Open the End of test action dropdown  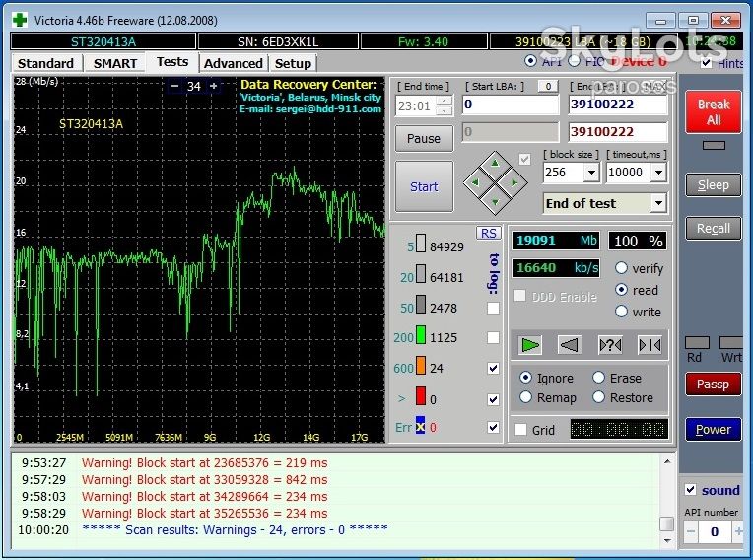pos(658,203)
